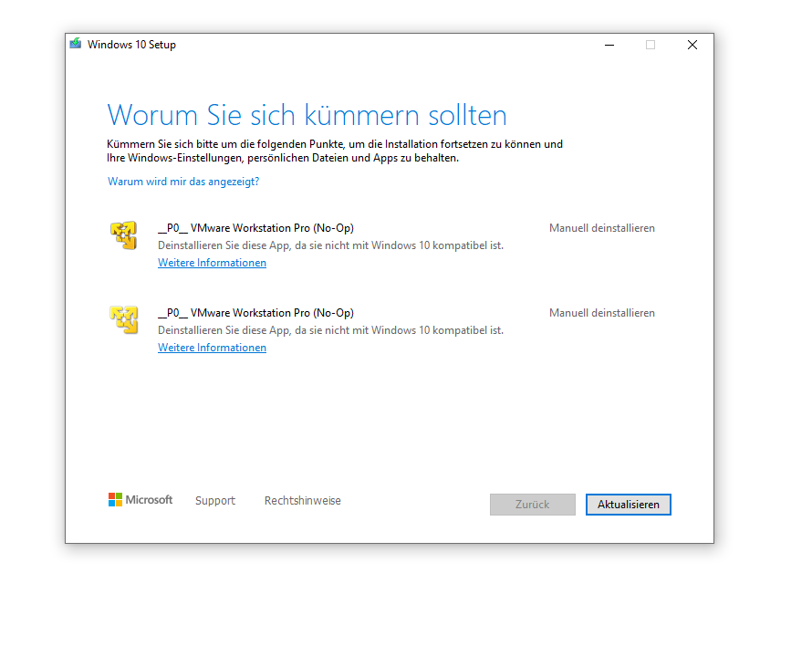Select the first VMware Workstation Pro app name

click(255, 228)
